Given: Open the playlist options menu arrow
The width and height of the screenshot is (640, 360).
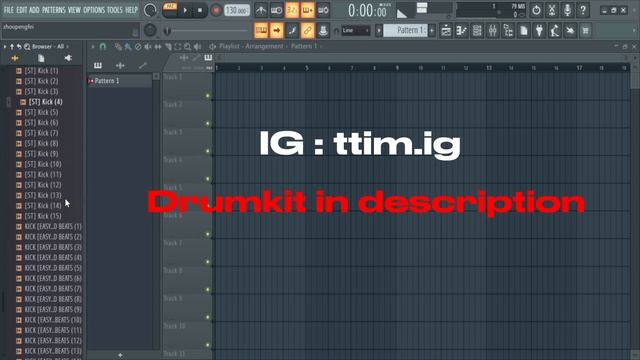Looking at the screenshot, I should pyautogui.click(x=93, y=47).
